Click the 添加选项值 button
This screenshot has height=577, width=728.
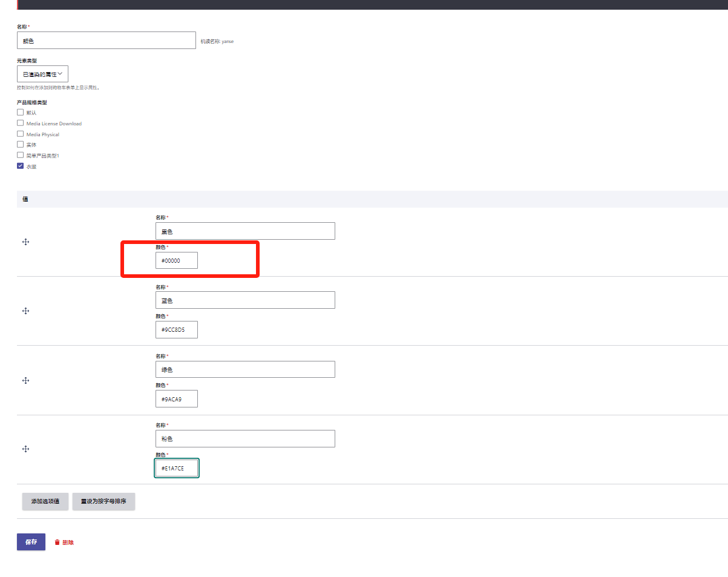(45, 501)
